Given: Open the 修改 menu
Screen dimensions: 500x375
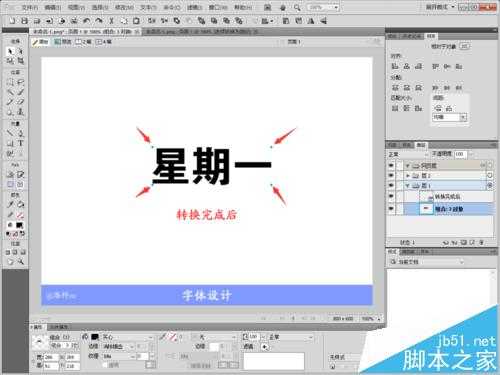Looking at the screenshot, I should [x=124, y=7].
